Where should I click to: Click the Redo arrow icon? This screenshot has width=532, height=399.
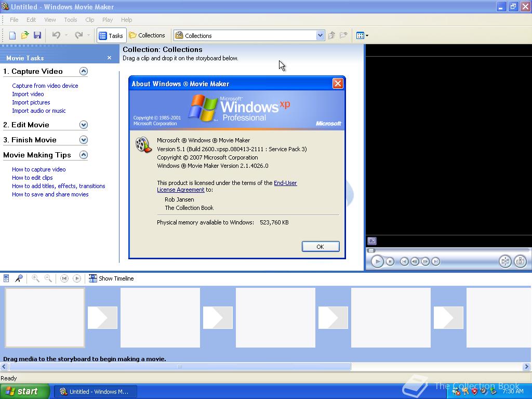[x=79, y=35]
